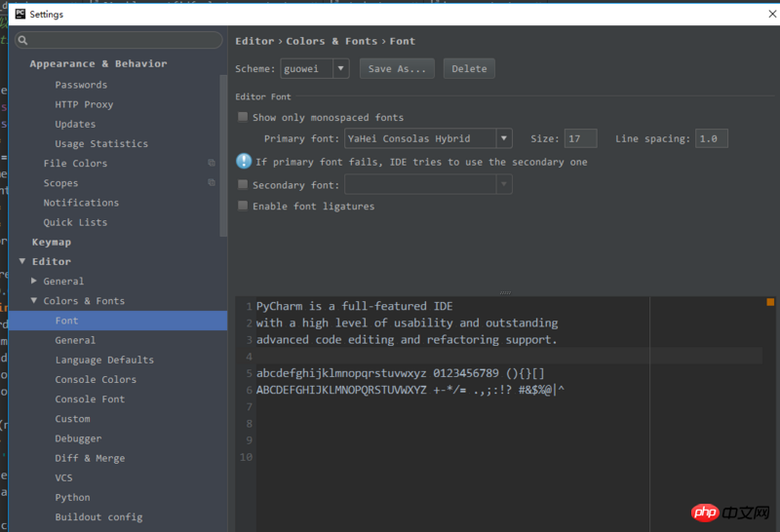The height and width of the screenshot is (532, 780).
Task: Click the project-level icon beside Scopes
Action: (x=212, y=183)
